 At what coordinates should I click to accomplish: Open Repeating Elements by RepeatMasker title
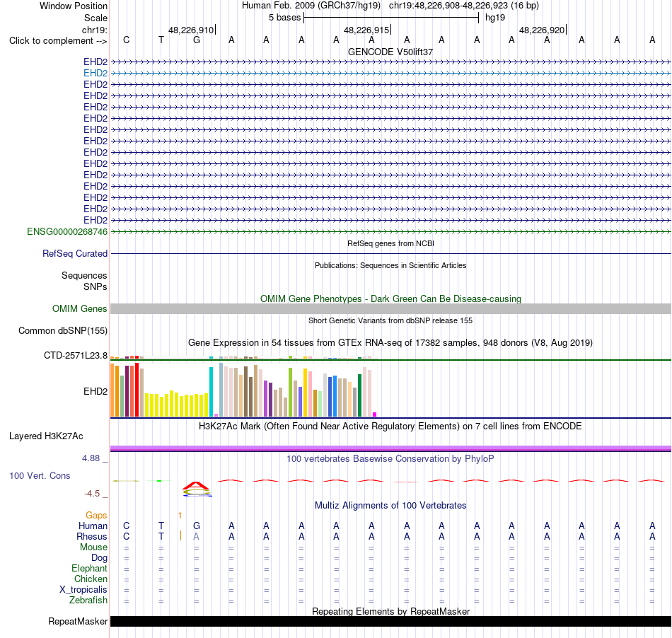coord(390,611)
